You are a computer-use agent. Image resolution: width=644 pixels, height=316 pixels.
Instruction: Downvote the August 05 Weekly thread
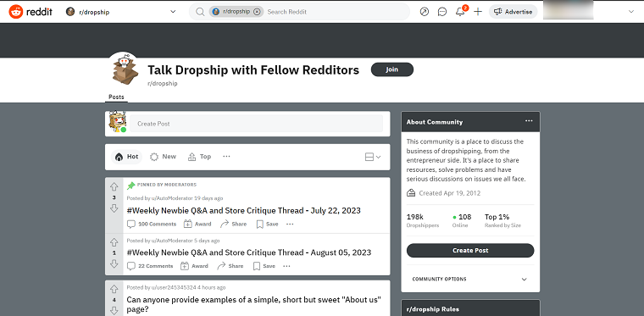pos(114,263)
